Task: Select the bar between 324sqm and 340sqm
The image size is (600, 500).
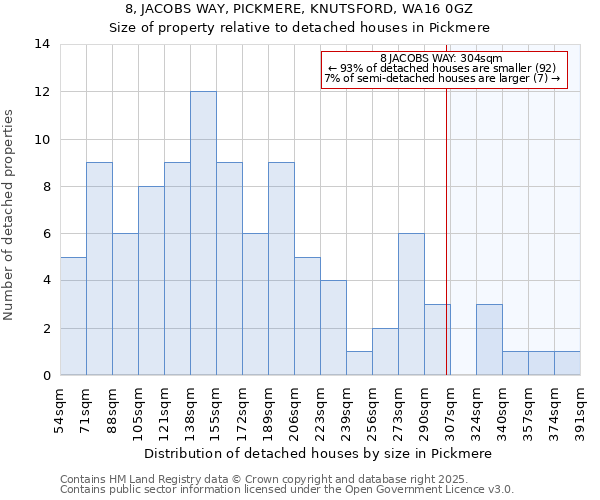Action: pos(489,340)
